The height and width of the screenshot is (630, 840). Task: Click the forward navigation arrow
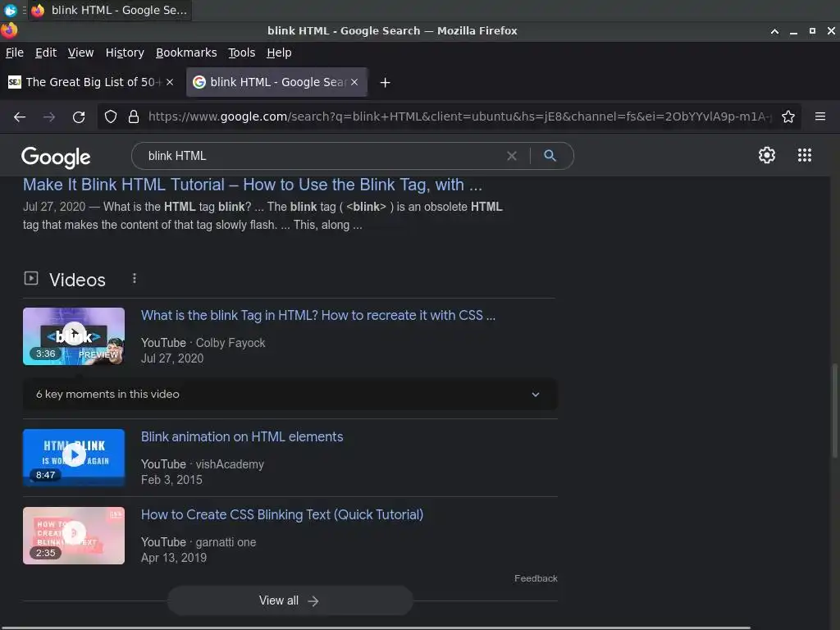point(49,116)
